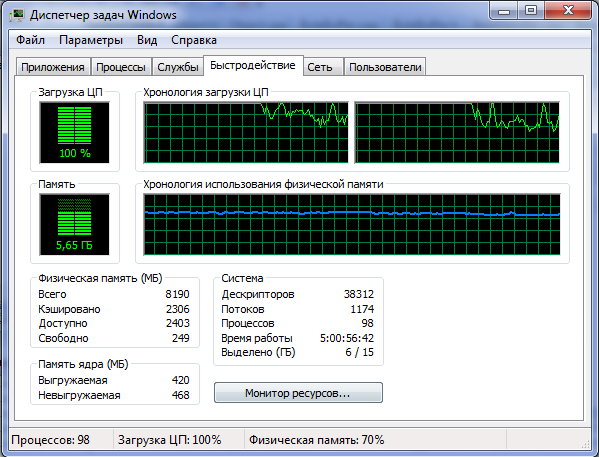This screenshot has width=599, height=457.
Task: Click the second CPU core history graph
Action: coord(457,132)
